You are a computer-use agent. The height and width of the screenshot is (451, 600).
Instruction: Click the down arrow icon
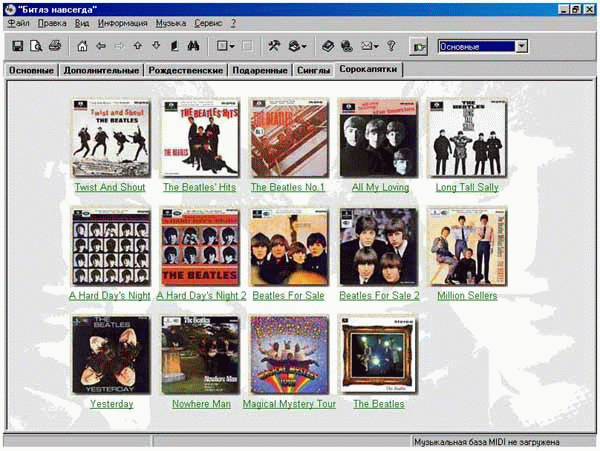[x=156, y=46]
